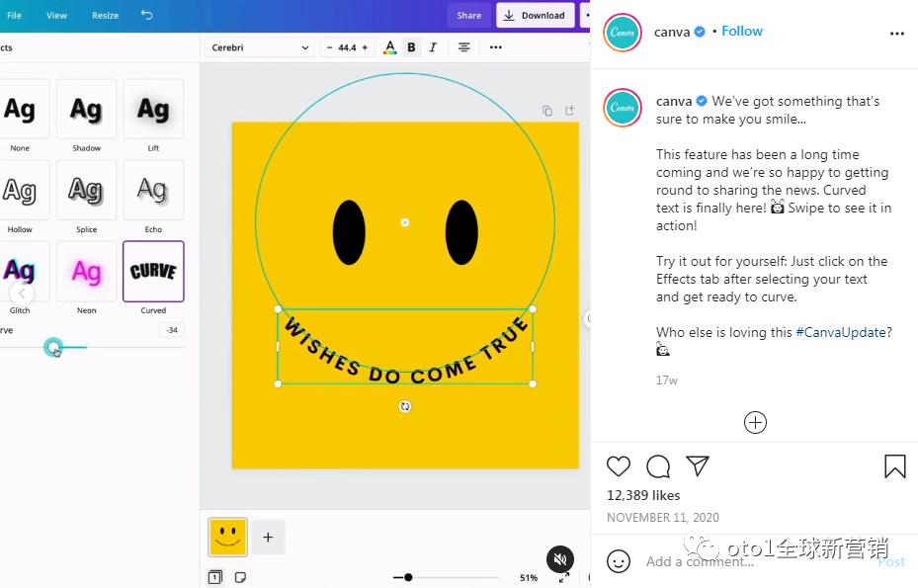The width and height of the screenshot is (918, 588).
Task: Click the #CanvaUpdate hashtag
Action: 841,332
